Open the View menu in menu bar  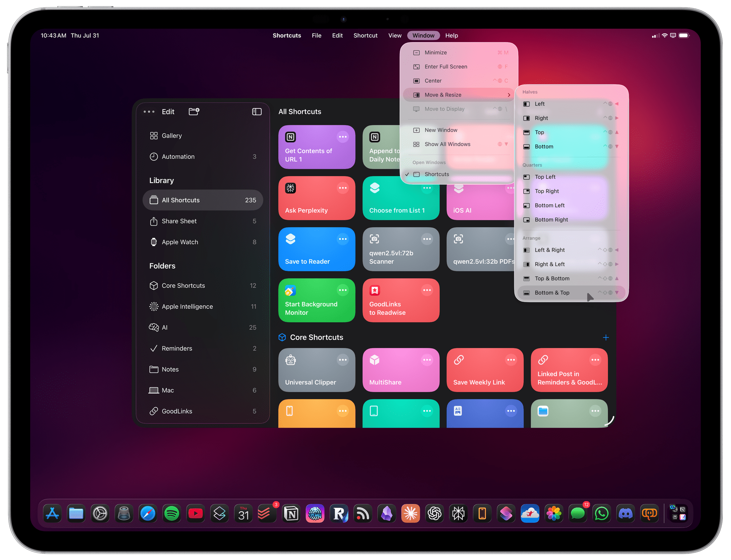(x=395, y=36)
